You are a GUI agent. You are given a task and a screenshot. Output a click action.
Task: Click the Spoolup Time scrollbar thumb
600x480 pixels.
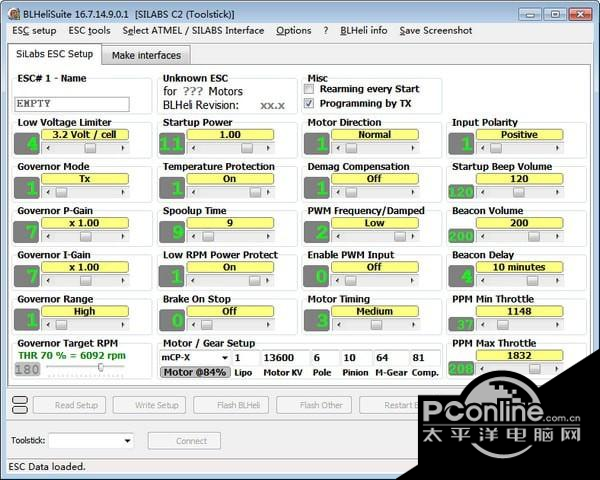pyautogui.click(x=208, y=237)
